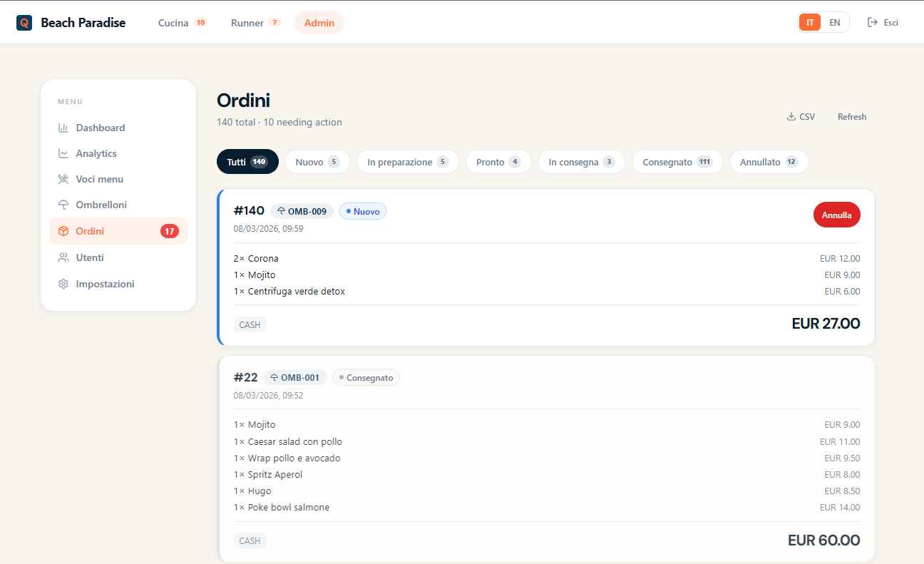The height and width of the screenshot is (564, 924).
Task: Click the red 17 badge on Ordini
Action: point(170,231)
